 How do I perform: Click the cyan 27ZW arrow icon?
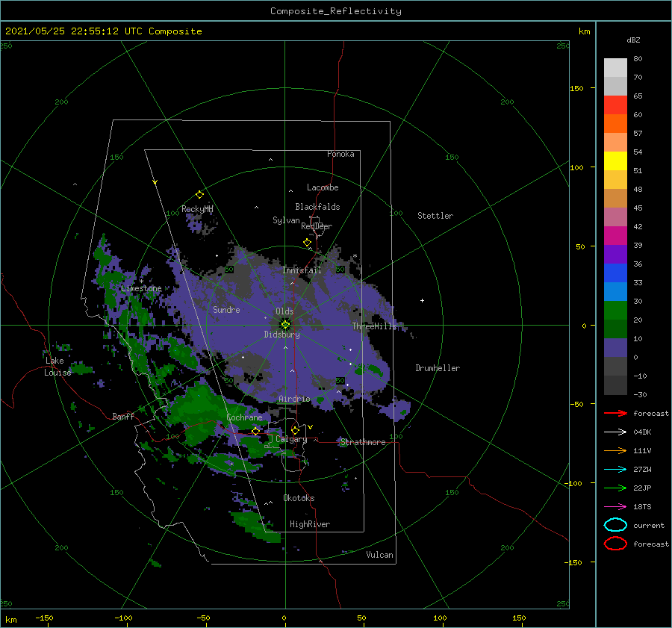point(615,470)
